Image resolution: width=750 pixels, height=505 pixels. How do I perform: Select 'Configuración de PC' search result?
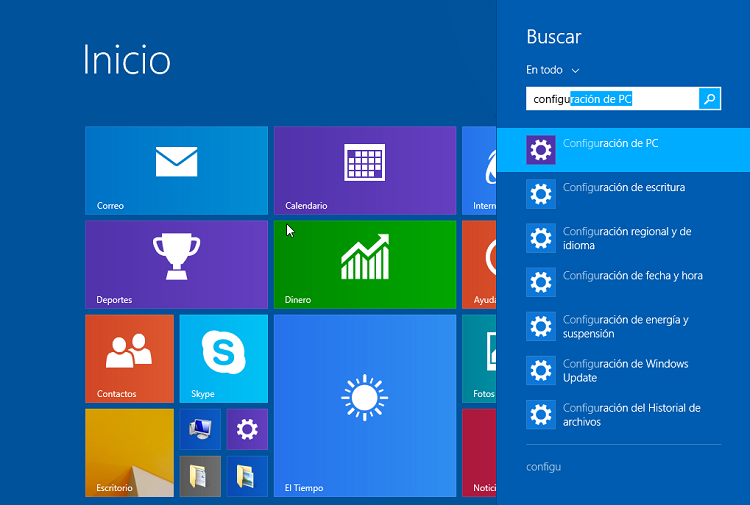point(622,150)
